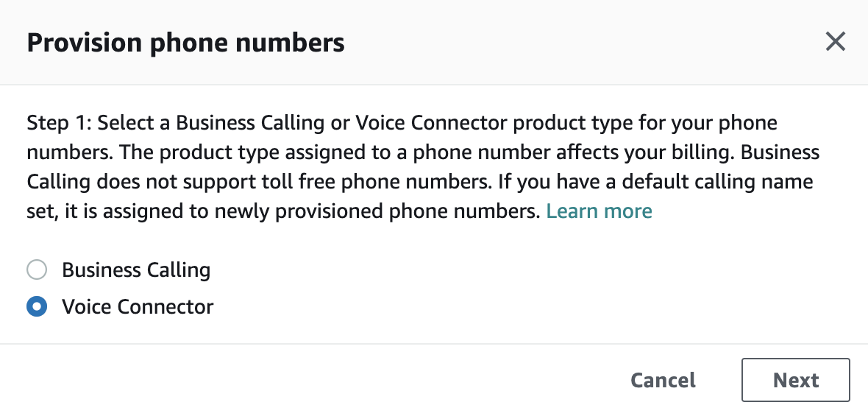
Task: Advance to step two with Next
Action: 795,380
